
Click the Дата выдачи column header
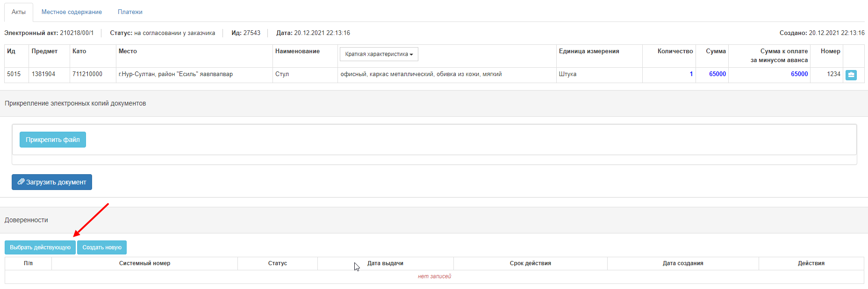pyautogui.click(x=385, y=263)
